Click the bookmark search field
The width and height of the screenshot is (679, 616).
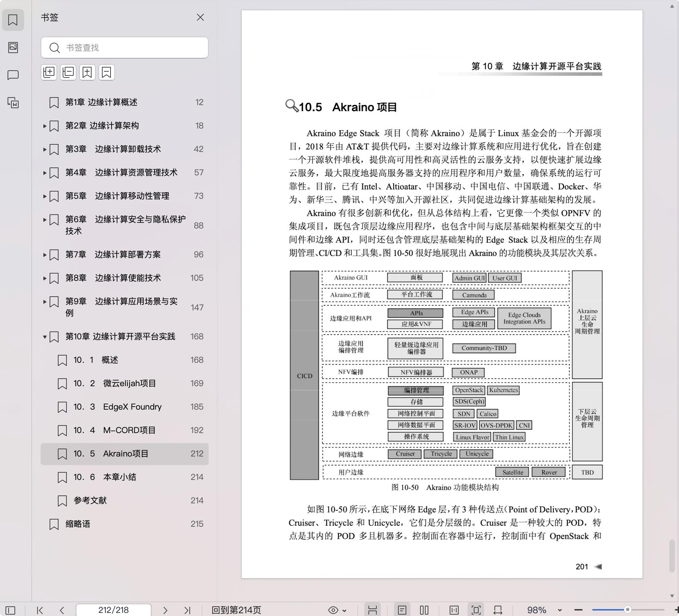(x=125, y=48)
